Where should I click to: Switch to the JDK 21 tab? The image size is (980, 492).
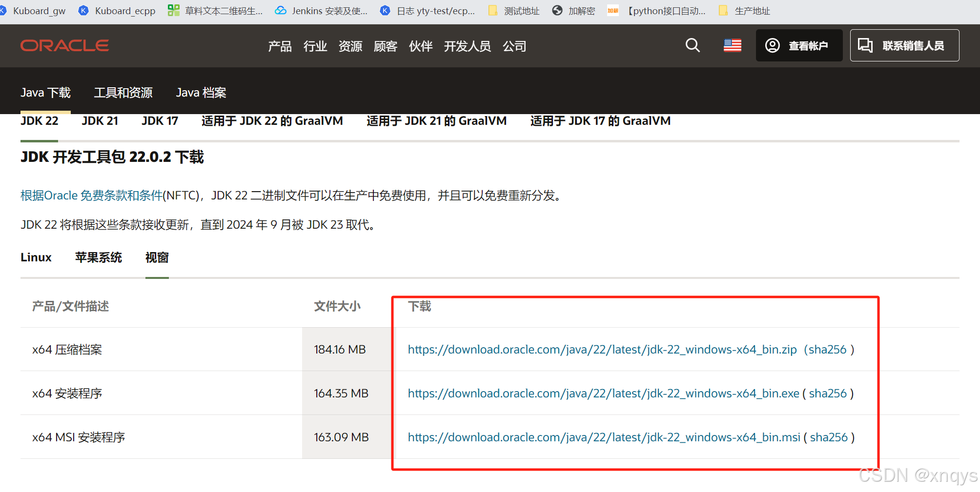pyautogui.click(x=100, y=121)
